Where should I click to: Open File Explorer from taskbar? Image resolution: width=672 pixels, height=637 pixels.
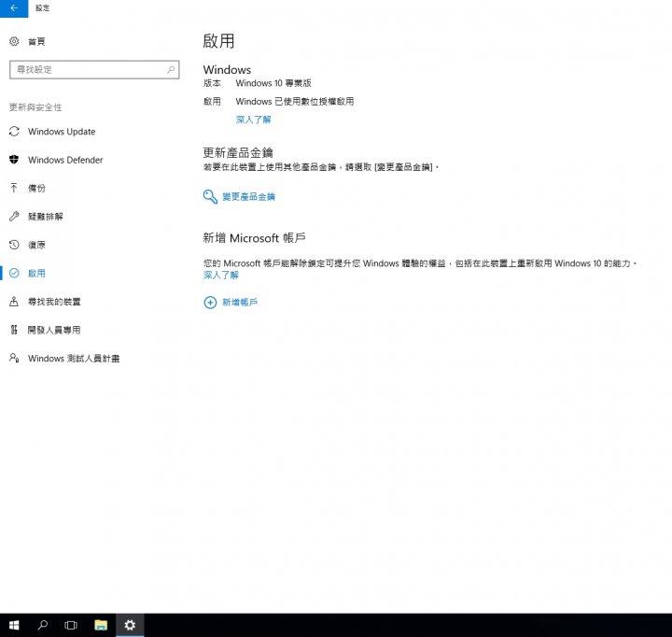coord(101,625)
